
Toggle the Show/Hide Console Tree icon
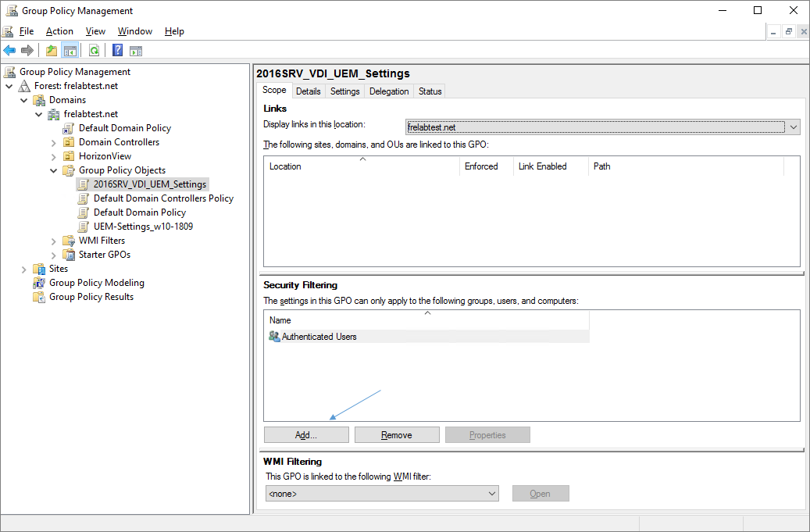70,51
